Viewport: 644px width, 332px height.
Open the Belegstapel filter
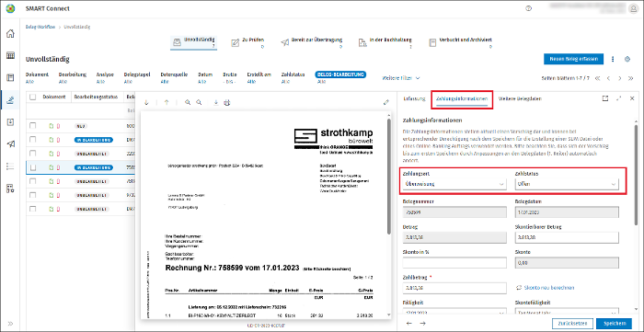(x=137, y=77)
